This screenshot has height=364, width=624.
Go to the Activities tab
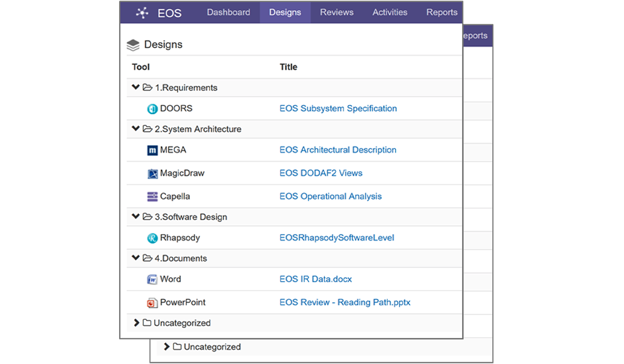tap(389, 12)
